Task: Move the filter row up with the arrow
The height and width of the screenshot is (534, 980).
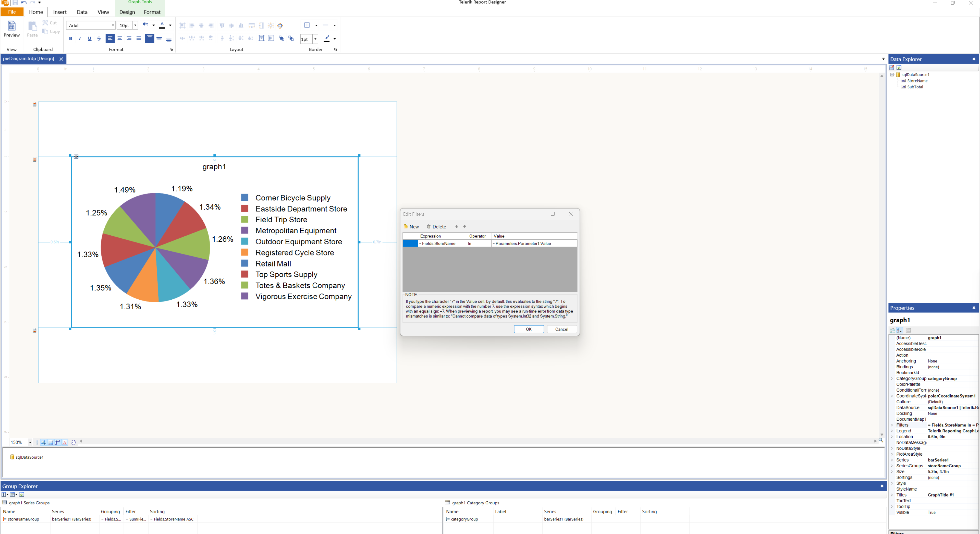Action: pyautogui.click(x=457, y=226)
